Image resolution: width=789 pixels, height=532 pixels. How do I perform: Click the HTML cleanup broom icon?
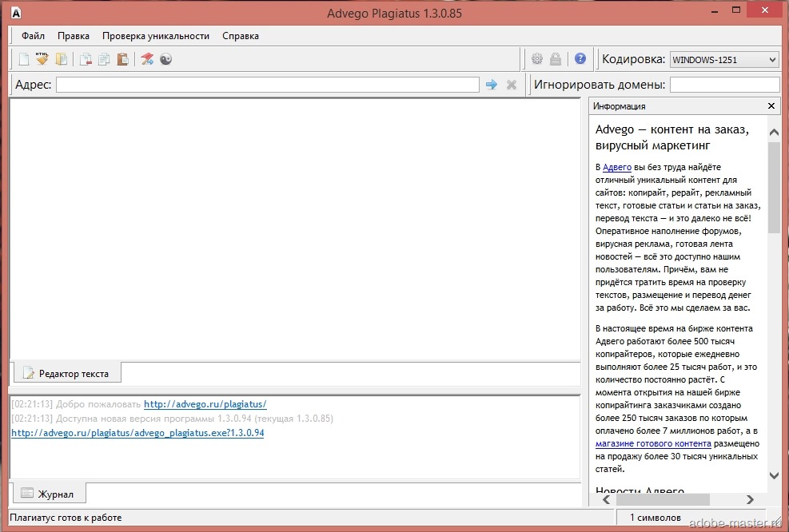click(x=42, y=59)
